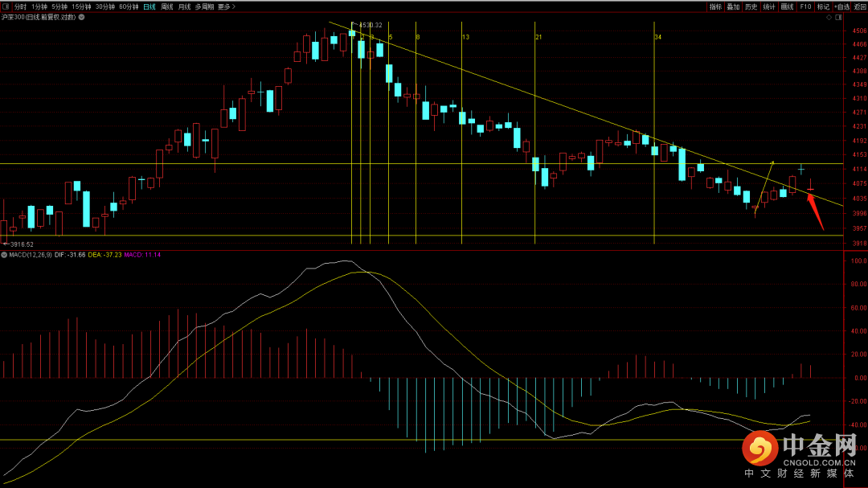
Task: Expand the 更多 periods menu
Action: click(227, 6)
